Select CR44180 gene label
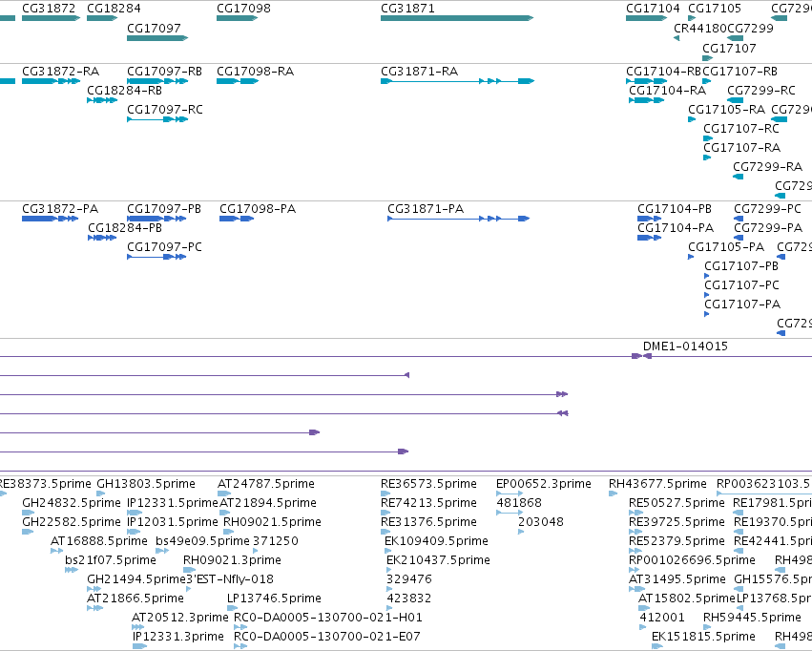This screenshot has height=651, width=812. (700, 28)
